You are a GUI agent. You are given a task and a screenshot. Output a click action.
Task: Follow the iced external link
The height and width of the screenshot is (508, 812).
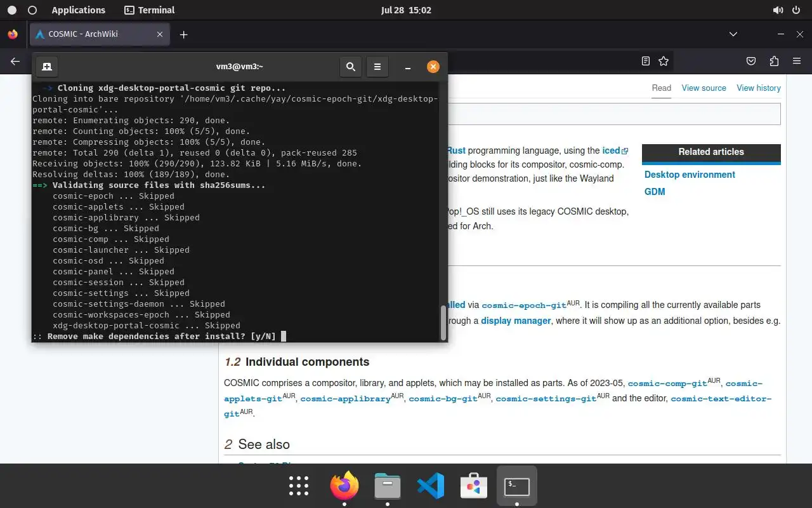615,150
